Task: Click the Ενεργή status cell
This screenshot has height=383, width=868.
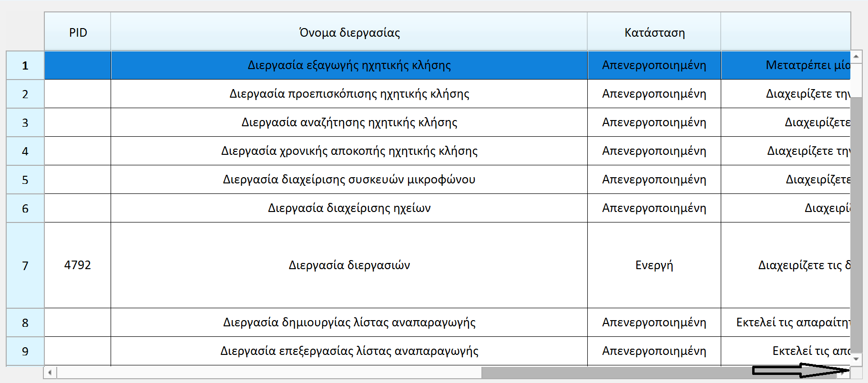Action: tap(654, 265)
